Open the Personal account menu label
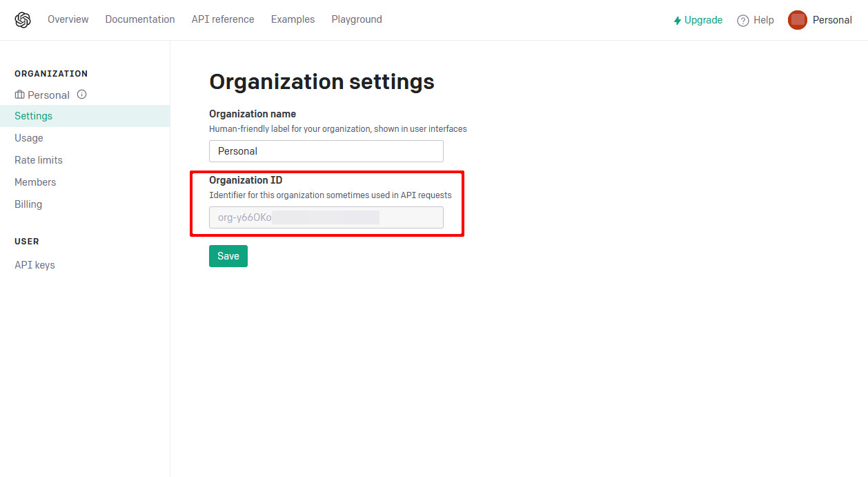Image resolution: width=868 pixels, height=477 pixels. click(832, 20)
